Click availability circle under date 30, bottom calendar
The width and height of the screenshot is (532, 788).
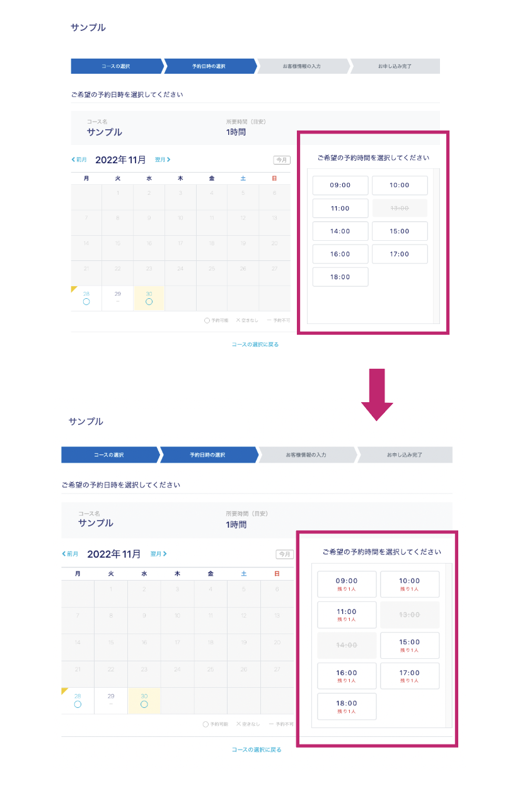click(x=144, y=704)
